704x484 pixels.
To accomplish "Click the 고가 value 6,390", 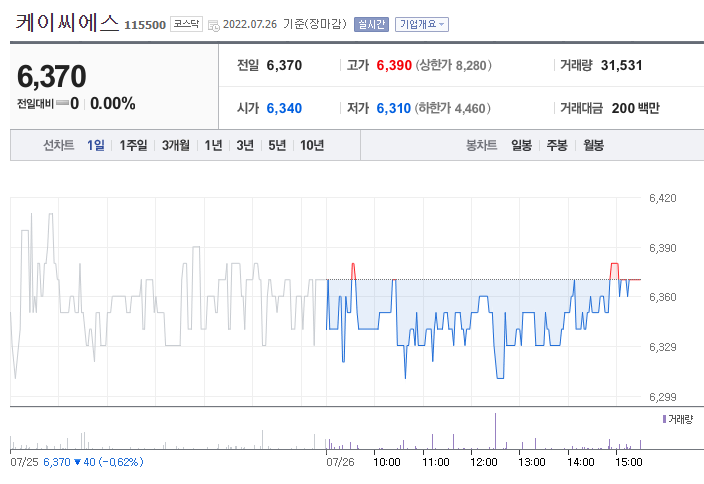I will click(394, 66).
